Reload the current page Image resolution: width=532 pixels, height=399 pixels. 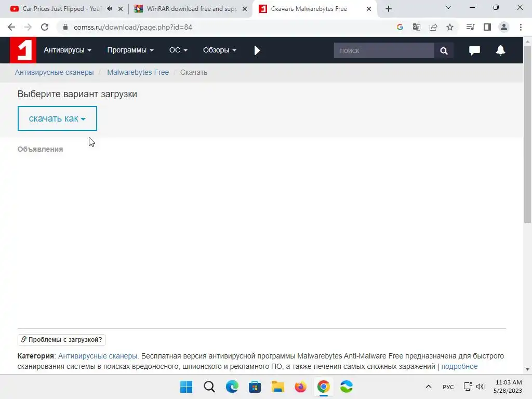click(45, 27)
